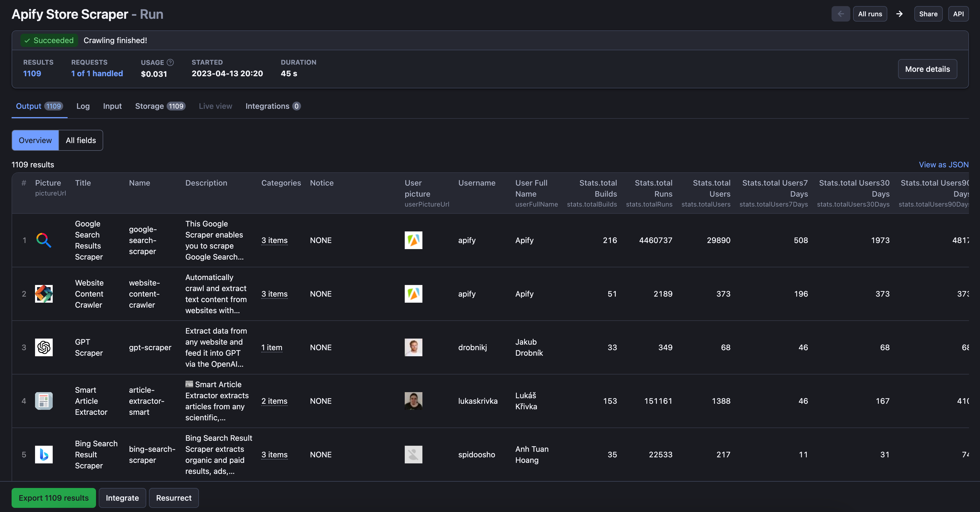The image size is (980, 512).
Task: Switch to the Input tab
Action: (x=112, y=106)
